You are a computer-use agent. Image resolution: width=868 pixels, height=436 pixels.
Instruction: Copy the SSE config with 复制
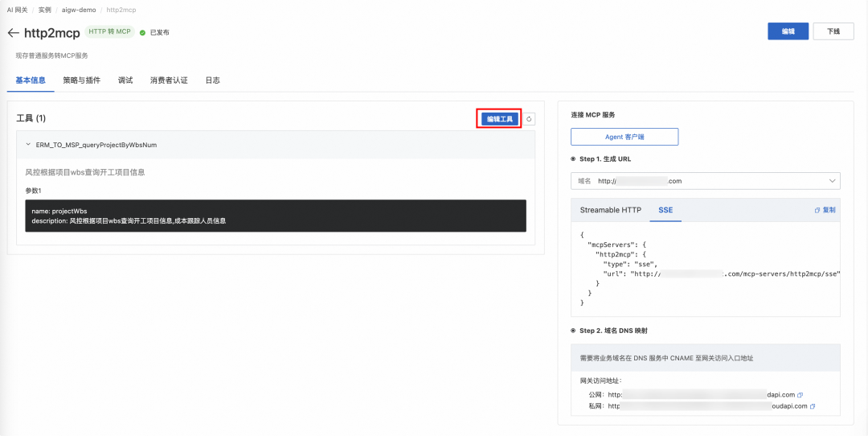(x=825, y=210)
